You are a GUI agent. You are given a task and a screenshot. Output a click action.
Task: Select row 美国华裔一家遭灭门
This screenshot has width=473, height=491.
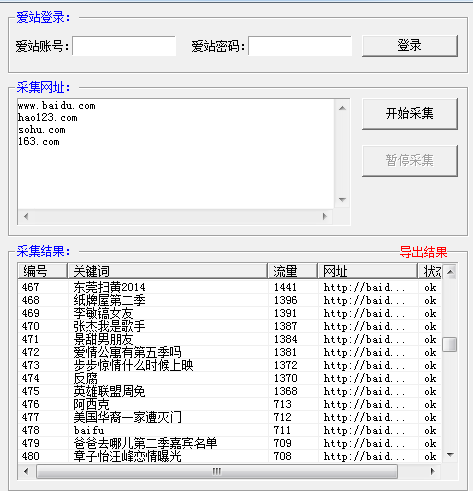point(230,417)
